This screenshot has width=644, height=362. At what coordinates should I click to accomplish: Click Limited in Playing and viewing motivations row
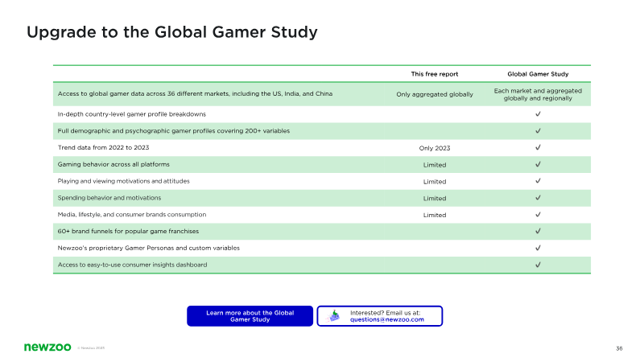(435, 182)
